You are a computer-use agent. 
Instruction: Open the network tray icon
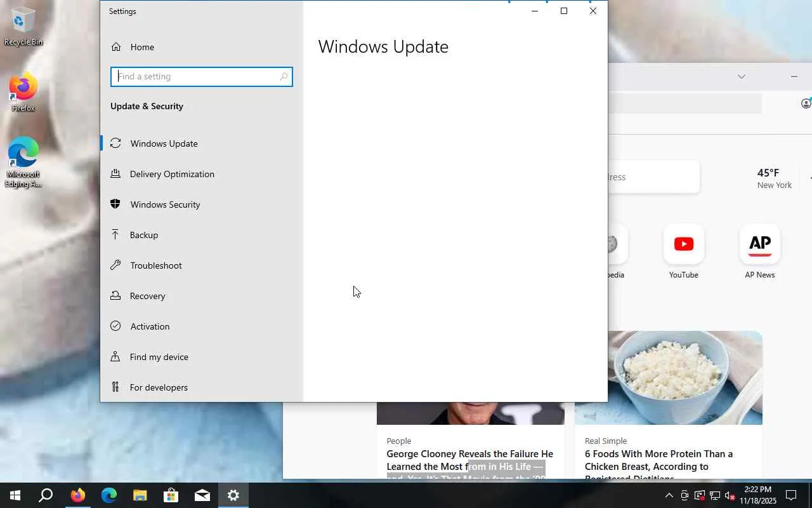(x=715, y=495)
